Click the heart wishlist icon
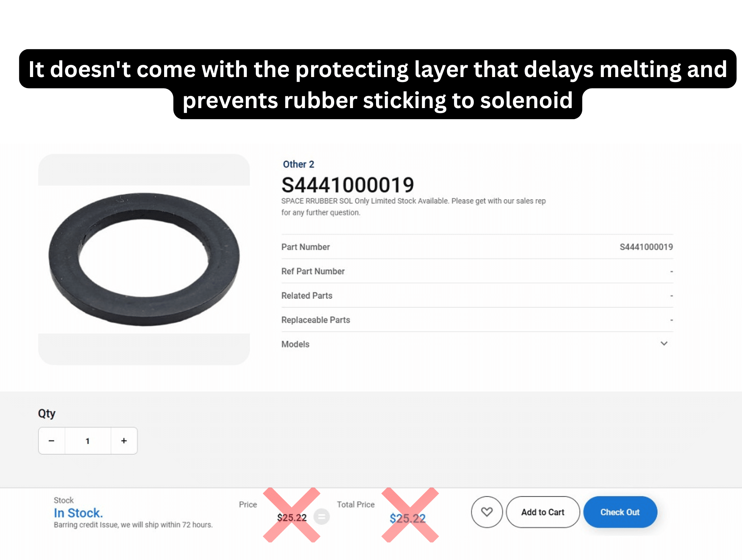The height and width of the screenshot is (560, 742). pyautogui.click(x=487, y=512)
